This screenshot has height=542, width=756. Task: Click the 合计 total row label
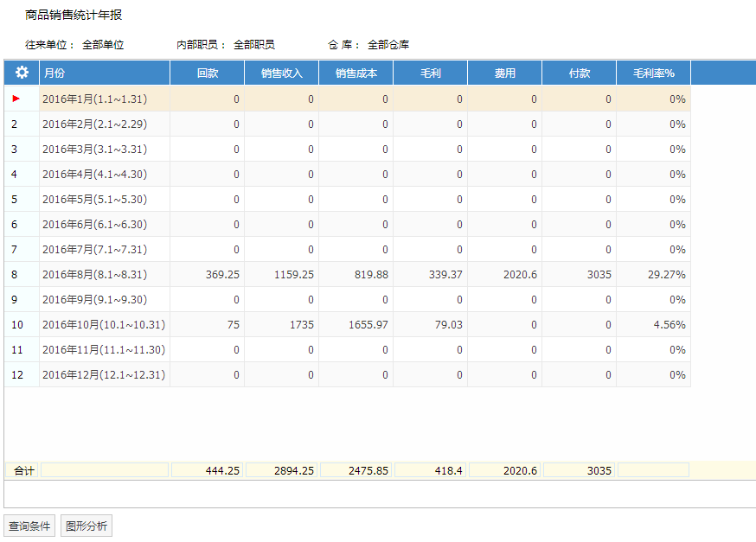23,471
